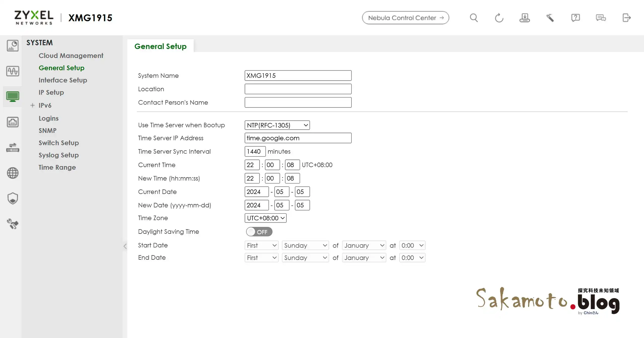The image size is (644, 338).
Task: Click the search magnifier icon in header
Action: pyautogui.click(x=474, y=18)
